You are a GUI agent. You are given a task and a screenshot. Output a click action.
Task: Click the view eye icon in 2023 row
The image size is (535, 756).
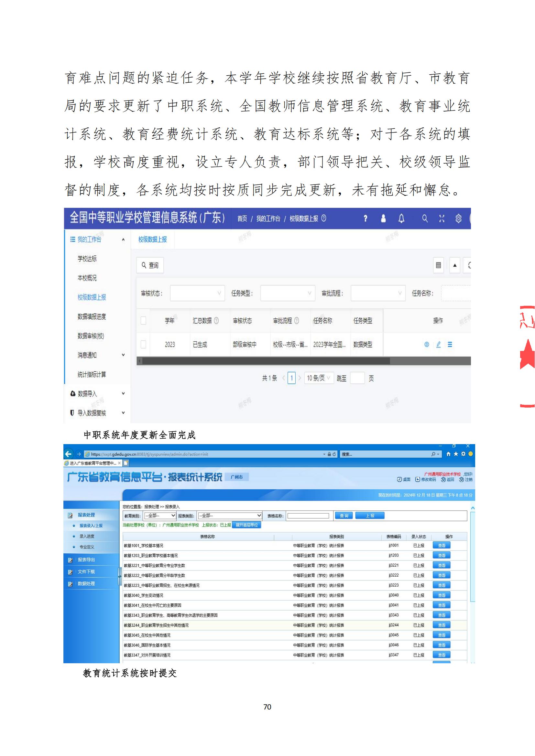coord(427,345)
